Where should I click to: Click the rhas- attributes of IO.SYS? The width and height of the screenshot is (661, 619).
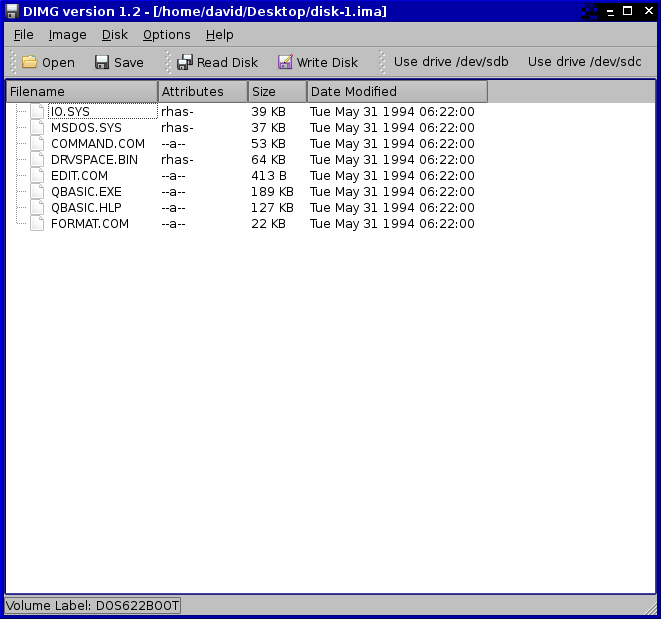[177, 112]
